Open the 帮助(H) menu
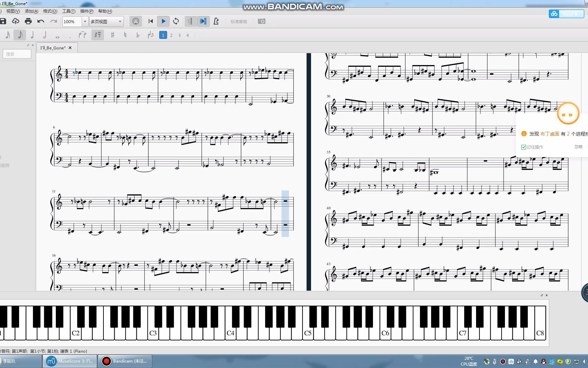The image size is (588, 368). pos(105,11)
